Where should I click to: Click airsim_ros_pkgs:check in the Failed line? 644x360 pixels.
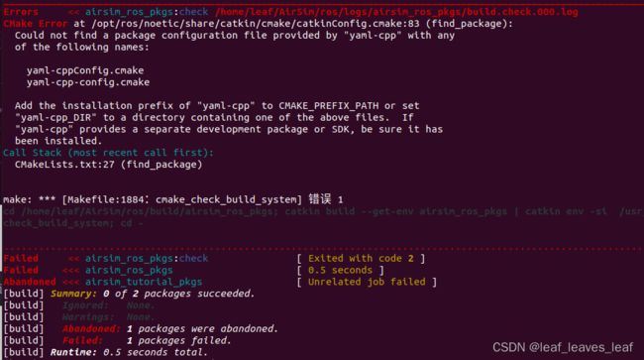click(x=147, y=259)
